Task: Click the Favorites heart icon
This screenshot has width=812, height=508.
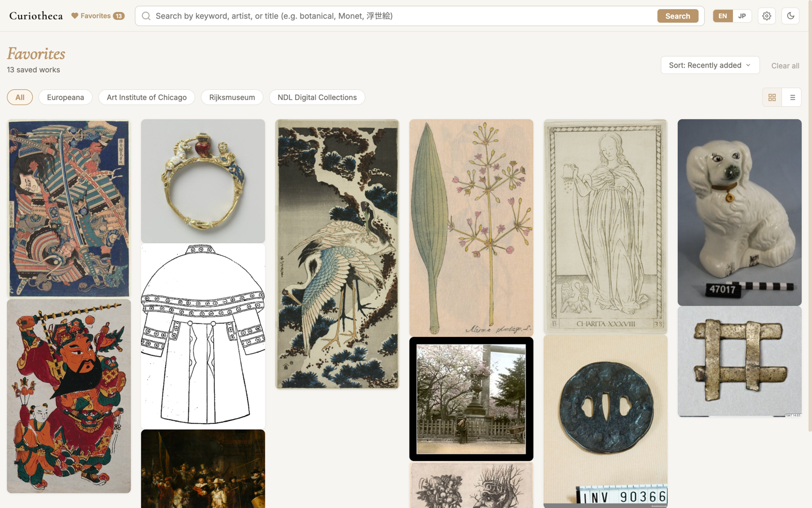Action: 74,16
